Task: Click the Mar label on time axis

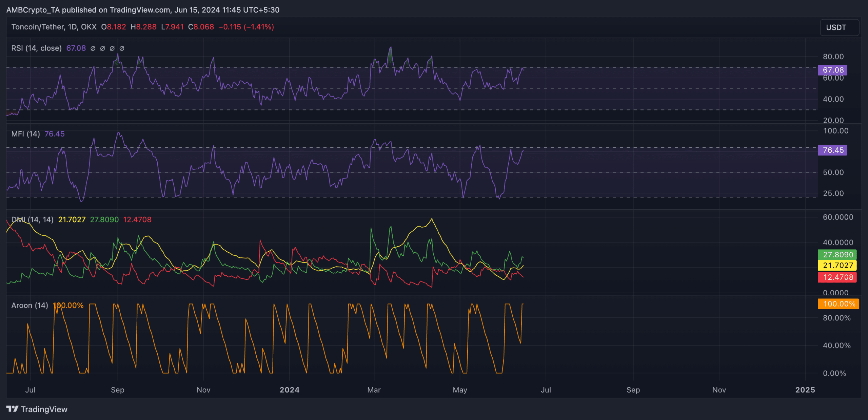Action: pos(374,390)
